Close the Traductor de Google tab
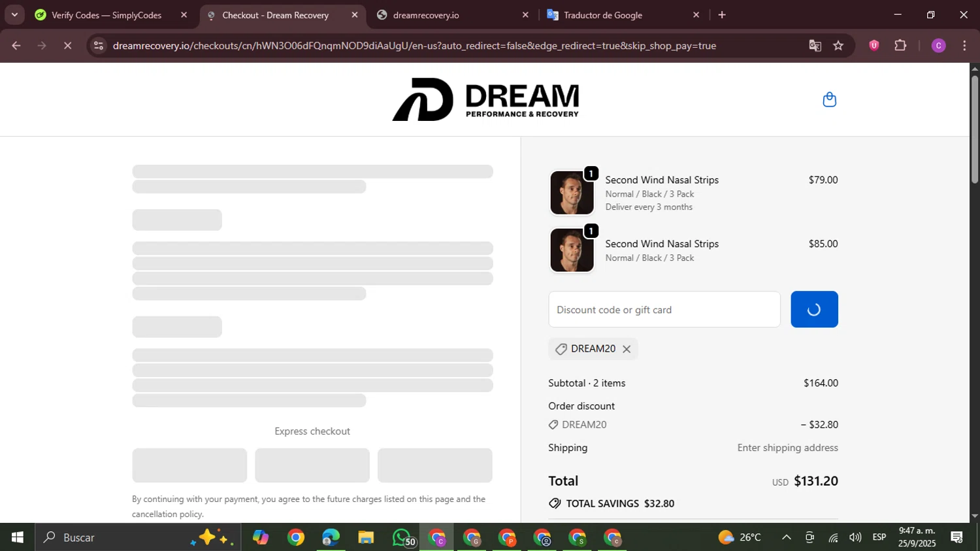 click(x=696, y=15)
